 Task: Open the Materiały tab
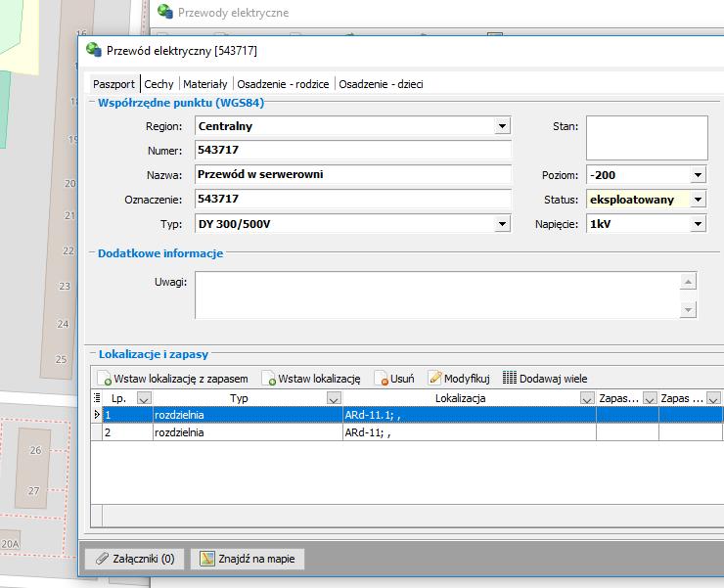(205, 84)
